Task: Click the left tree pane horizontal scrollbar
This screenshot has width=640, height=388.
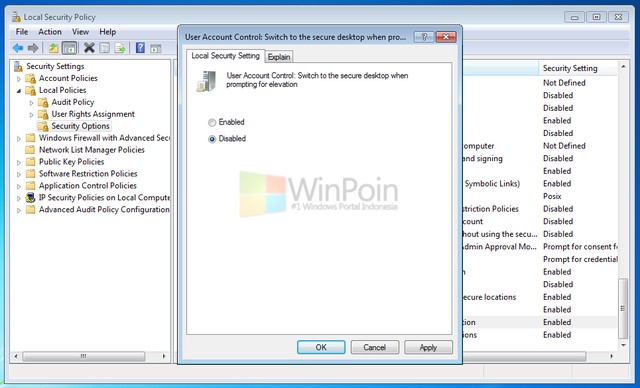Action: (x=83, y=356)
